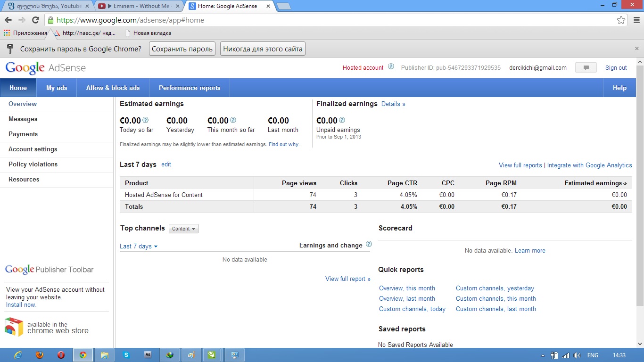The height and width of the screenshot is (362, 644).
Task: Click the battery icon in system tray
Action: point(555,355)
